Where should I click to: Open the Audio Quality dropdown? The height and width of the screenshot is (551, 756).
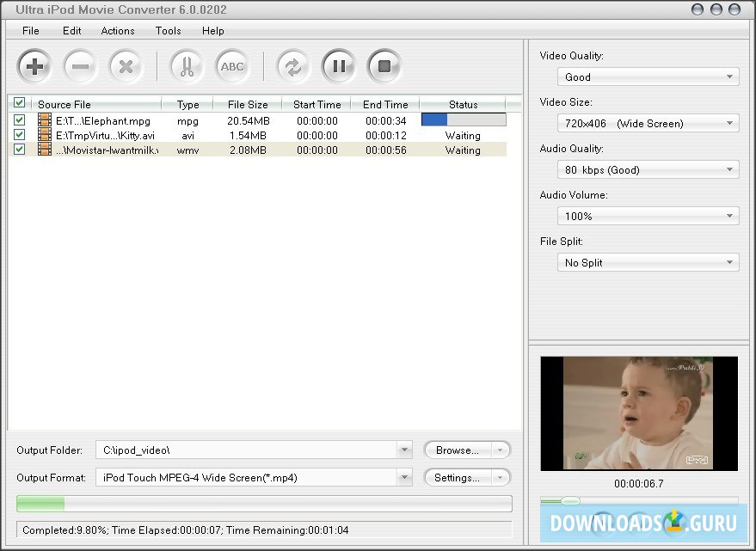click(x=648, y=169)
